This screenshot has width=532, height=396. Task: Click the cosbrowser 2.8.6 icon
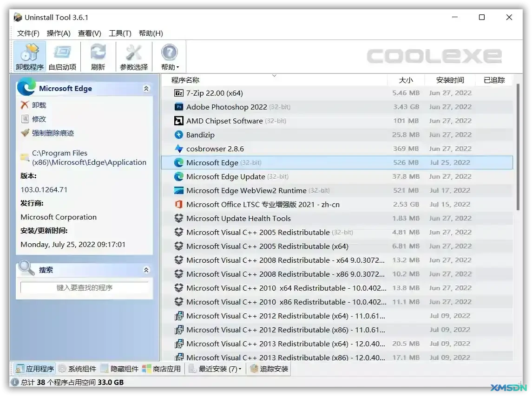tap(179, 149)
